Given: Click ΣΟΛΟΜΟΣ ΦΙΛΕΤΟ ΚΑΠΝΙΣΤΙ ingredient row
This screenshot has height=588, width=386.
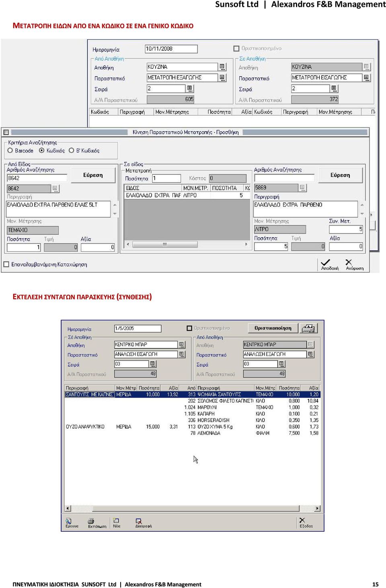Looking at the screenshot, I should [253, 401].
